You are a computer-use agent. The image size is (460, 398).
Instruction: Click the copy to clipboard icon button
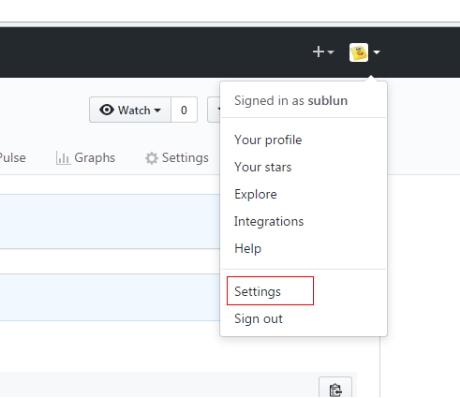click(335, 389)
